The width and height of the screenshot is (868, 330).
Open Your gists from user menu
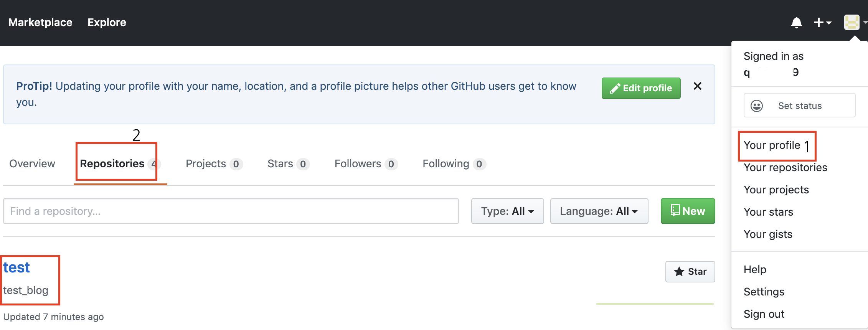[x=768, y=234]
